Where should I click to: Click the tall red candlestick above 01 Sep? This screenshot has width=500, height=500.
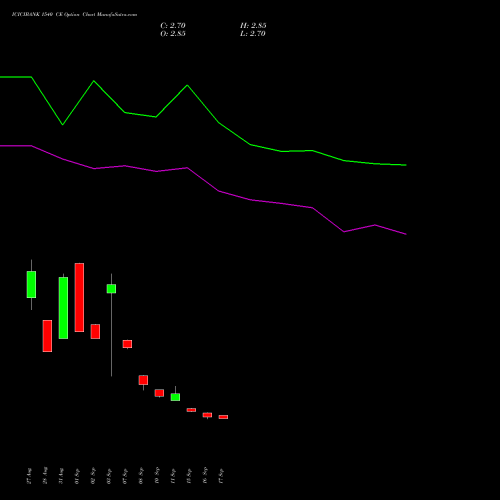(x=79, y=297)
